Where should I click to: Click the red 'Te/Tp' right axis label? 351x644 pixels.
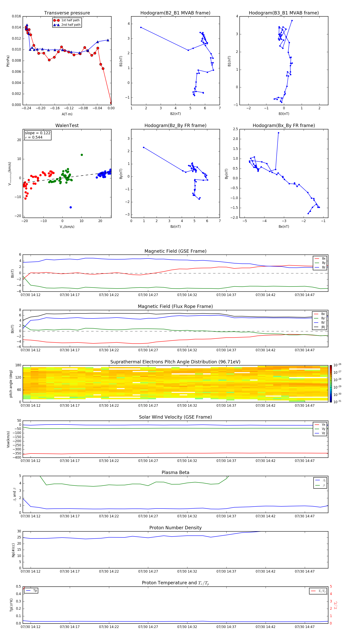[336, 605]
